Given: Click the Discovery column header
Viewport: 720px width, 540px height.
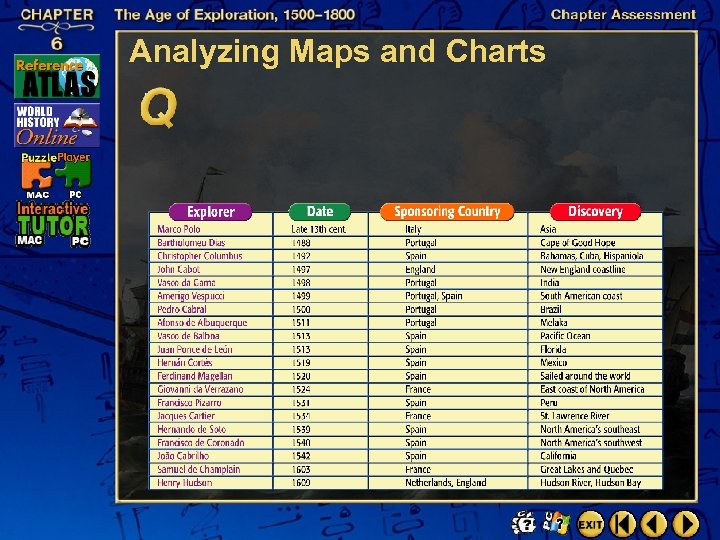Looking at the screenshot, I should (595, 211).
